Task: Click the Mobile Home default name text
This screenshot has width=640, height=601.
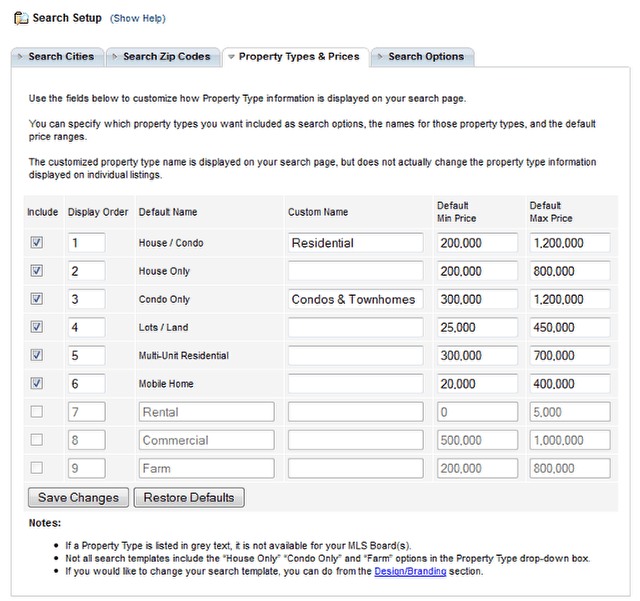Action: [x=166, y=384]
